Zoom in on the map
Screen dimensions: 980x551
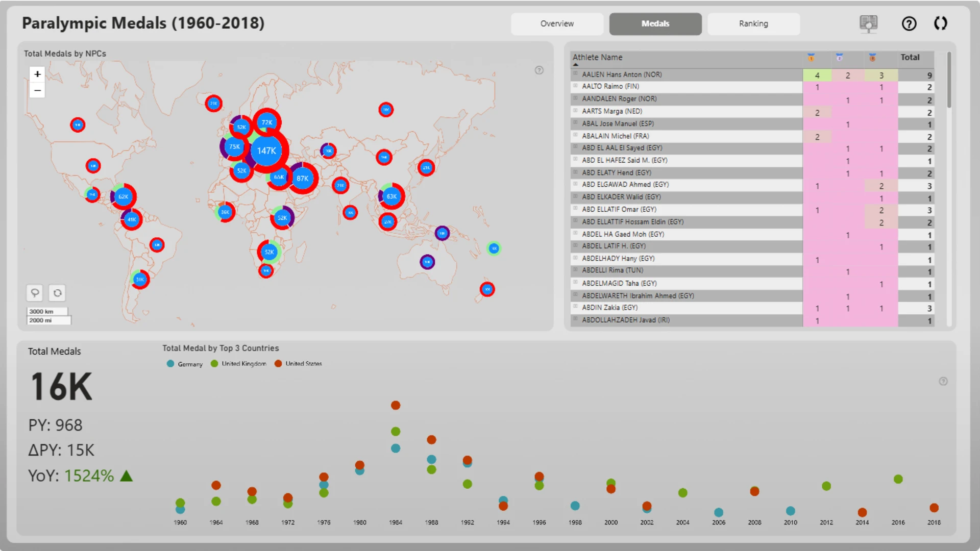point(37,74)
